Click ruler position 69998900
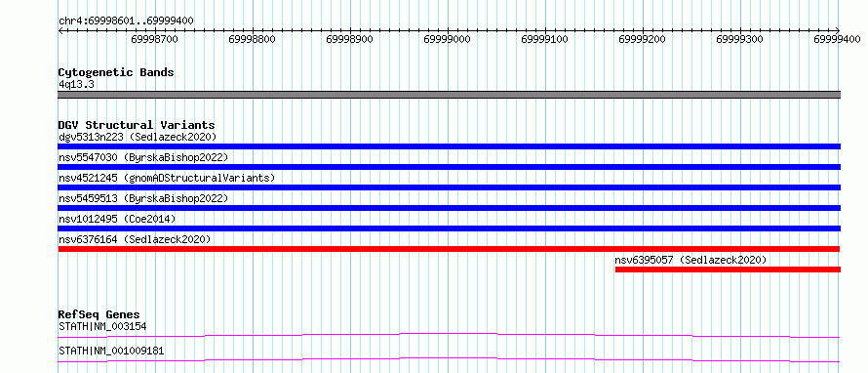868x373 pixels. coord(350,39)
